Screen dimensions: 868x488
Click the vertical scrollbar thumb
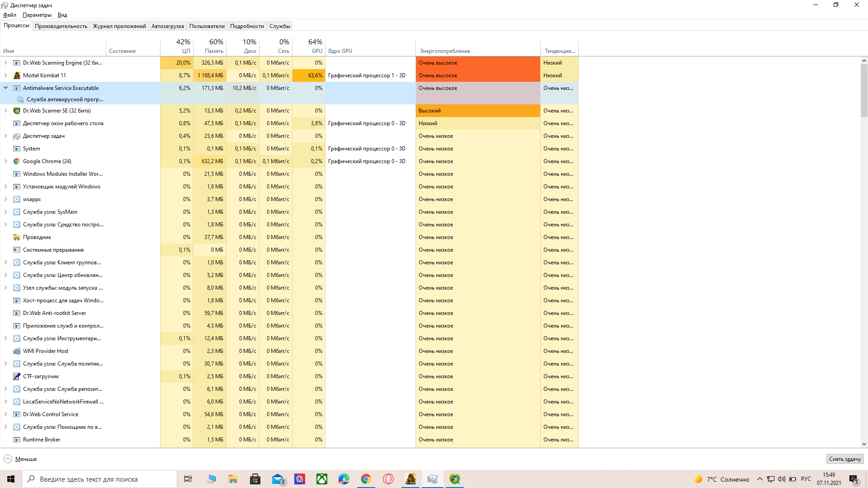[x=864, y=90]
